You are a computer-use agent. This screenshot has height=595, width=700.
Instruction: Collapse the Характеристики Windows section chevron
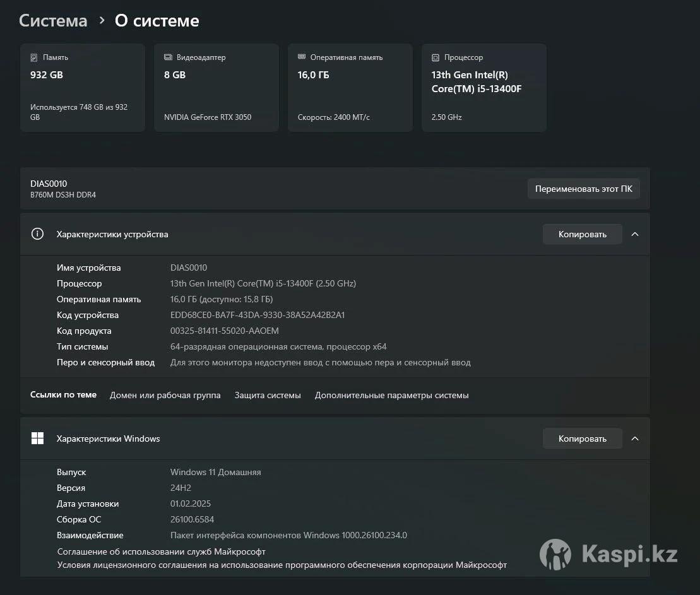point(635,439)
